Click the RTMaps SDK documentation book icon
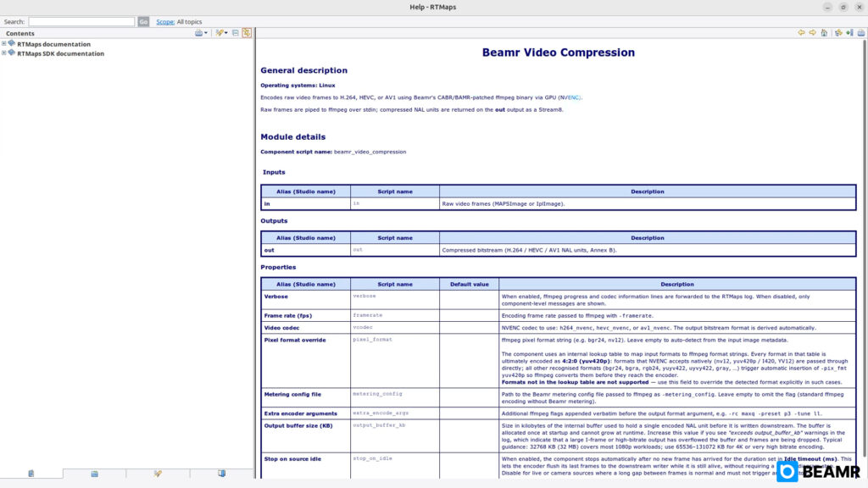Image resolution: width=868 pixels, height=488 pixels. (12, 53)
